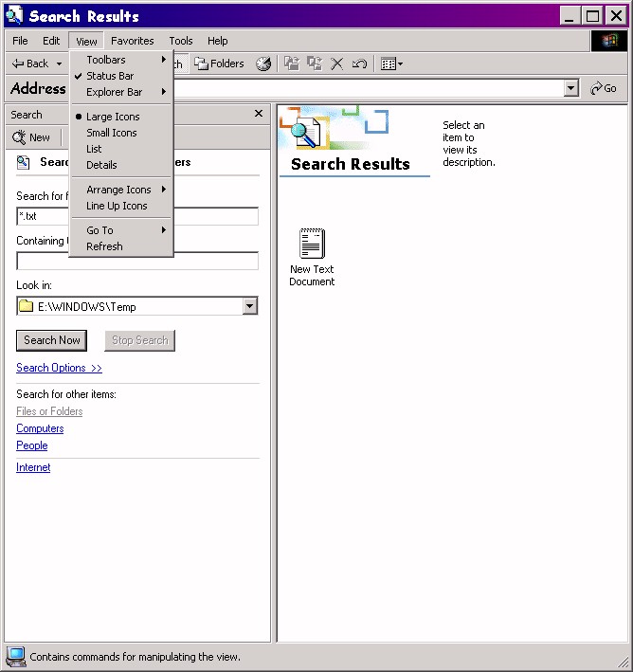This screenshot has height=672, width=633.
Task: Click the Go button beside address bar
Action: pos(603,88)
